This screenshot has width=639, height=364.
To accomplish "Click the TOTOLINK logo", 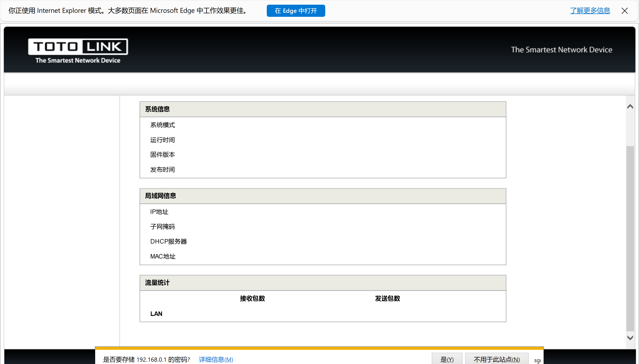I will click(78, 47).
